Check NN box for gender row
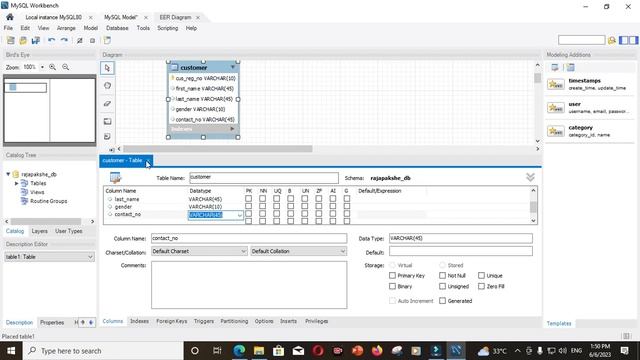Screen dimensions: 640x360 tap(262, 207)
